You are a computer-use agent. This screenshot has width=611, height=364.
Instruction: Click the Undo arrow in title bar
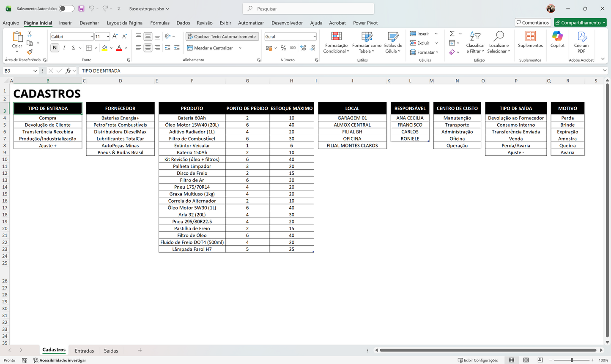tap(91, 8)
